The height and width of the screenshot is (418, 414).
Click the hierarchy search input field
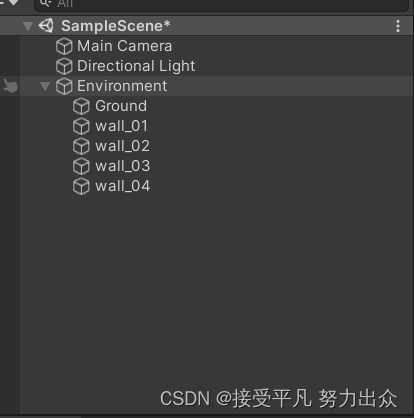tap(221, 4)
